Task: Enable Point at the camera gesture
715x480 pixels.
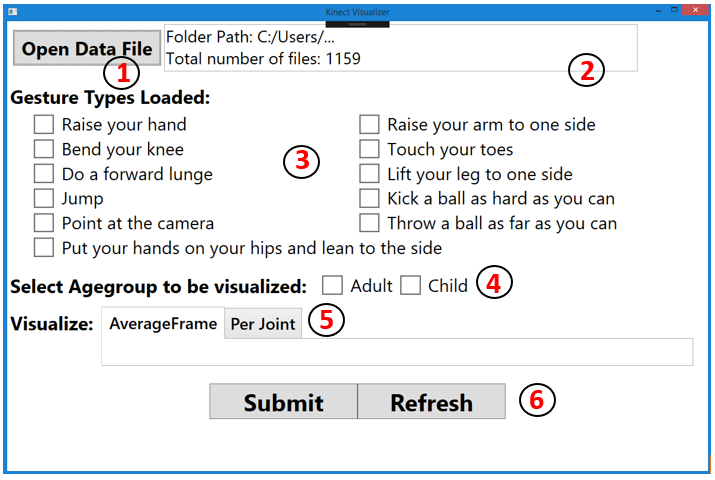Action: click(x=44, y=222)
